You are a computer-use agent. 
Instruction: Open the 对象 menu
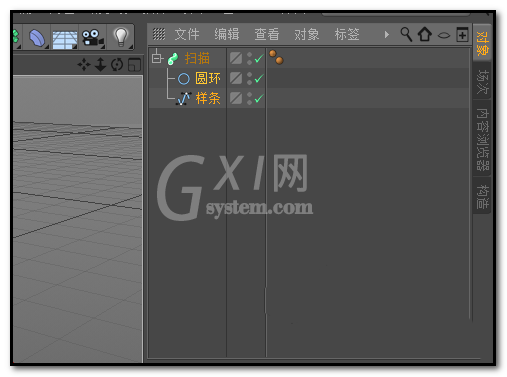point(307,34)
